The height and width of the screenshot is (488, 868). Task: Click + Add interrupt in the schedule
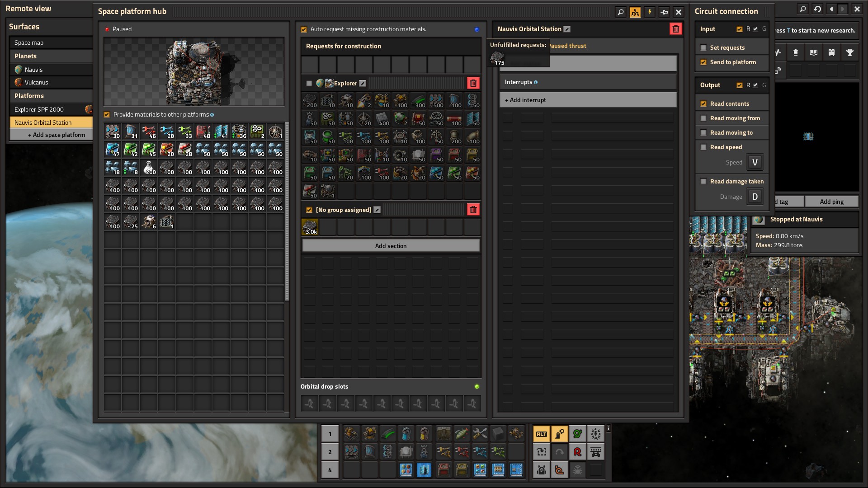point(588,100)
